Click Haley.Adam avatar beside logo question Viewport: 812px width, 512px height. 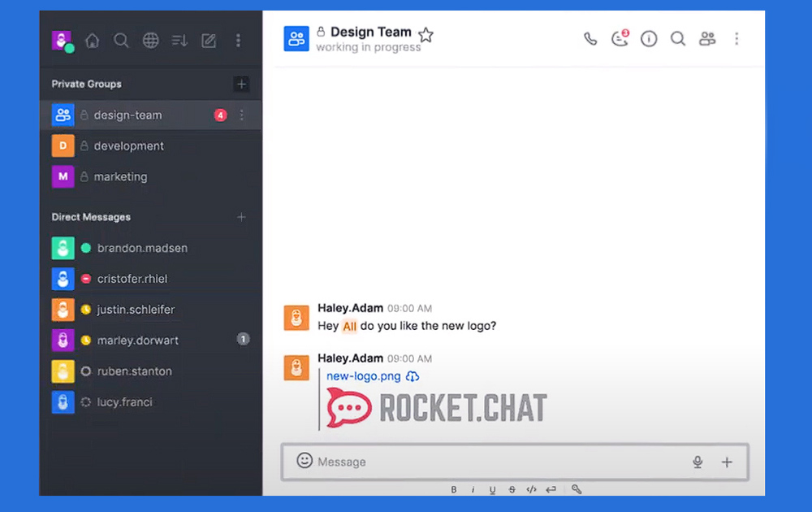pos(296,318)
